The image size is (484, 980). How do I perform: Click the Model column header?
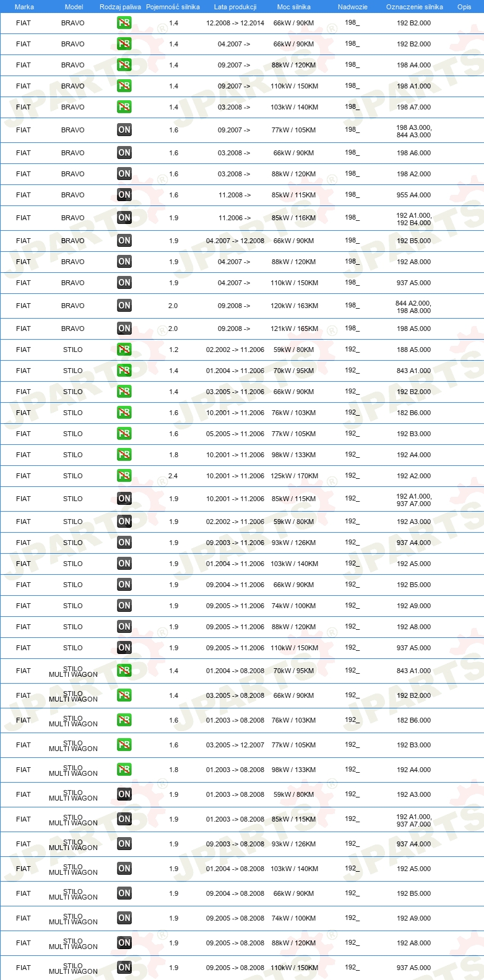74,7
